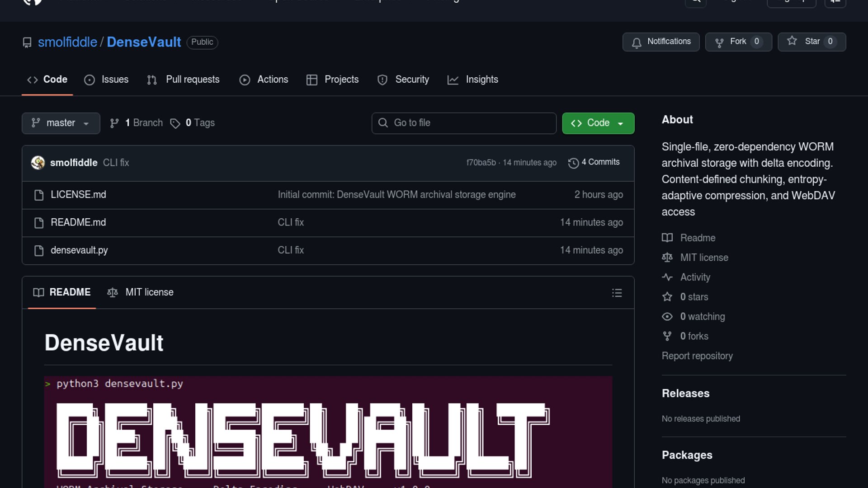Click the README outline list icon
The image size is (868, 488).
(x=617, y=293)
